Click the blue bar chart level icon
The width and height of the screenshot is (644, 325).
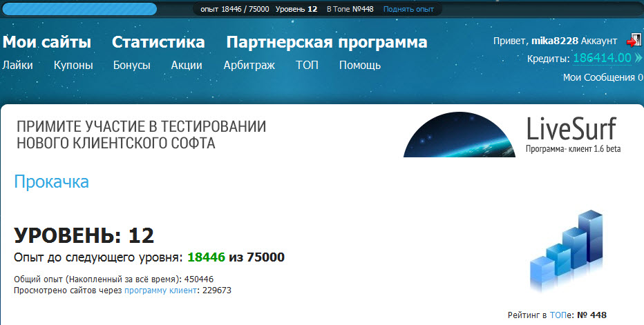567,250
